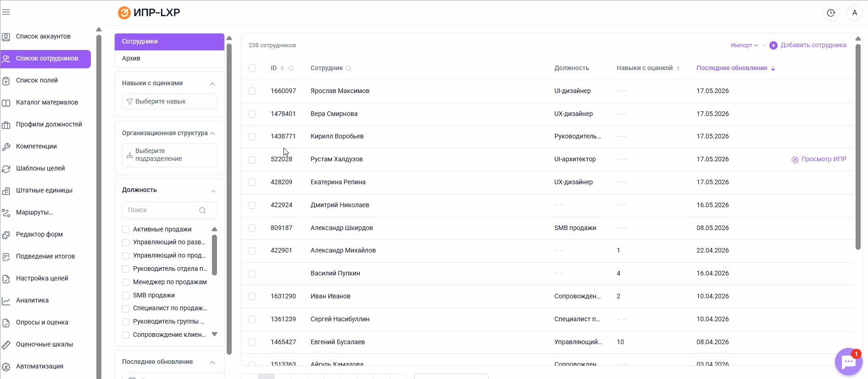The image size is (868, 379).
Task: Open the Выберите навык dropdown
Action: coord(169,102)
